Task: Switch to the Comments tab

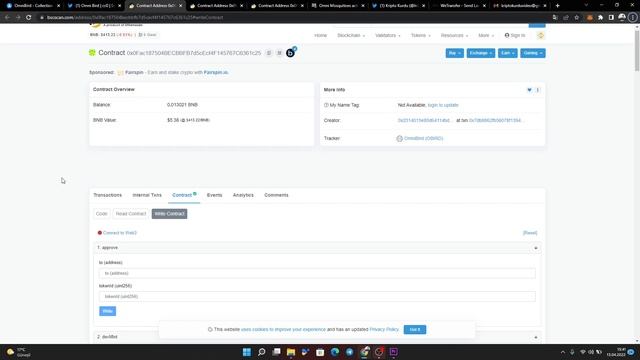Action: (x=276, y=195)
